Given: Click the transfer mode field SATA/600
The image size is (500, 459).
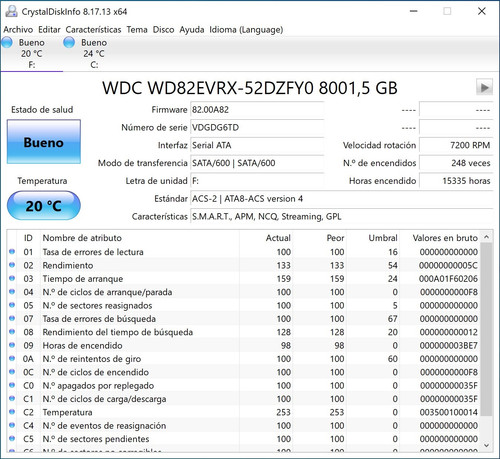Looking at the screenshot, I should 257,163.
